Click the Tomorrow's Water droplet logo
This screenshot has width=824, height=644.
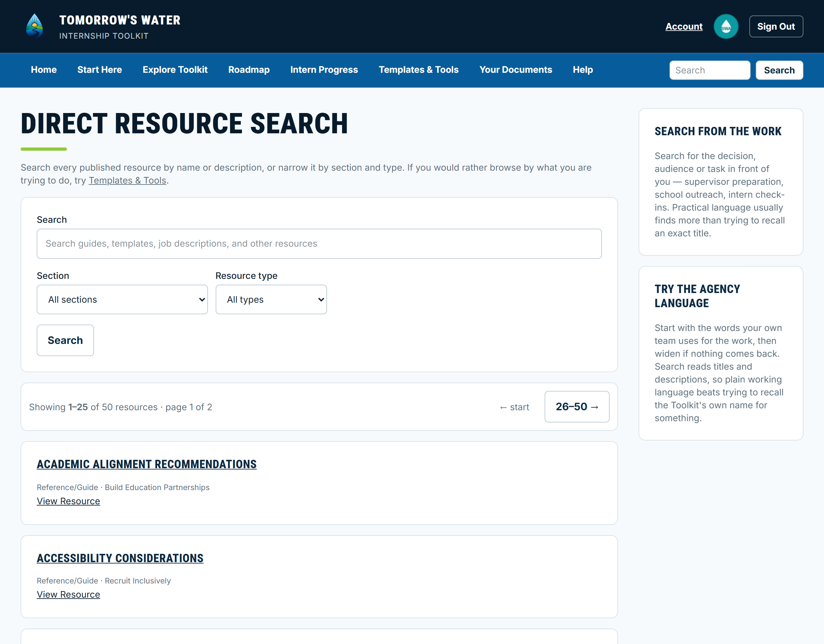click(x=34, y=26)
